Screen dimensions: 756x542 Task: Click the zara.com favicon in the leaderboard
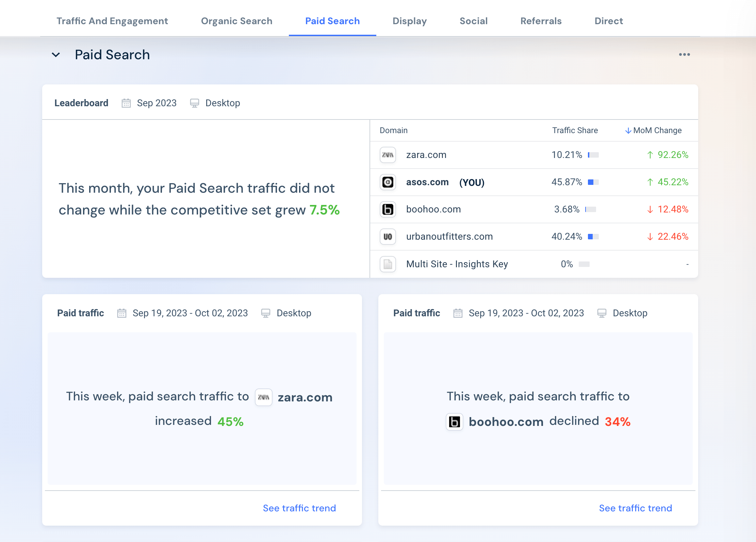pyautogui.click(x=388, y=155)
